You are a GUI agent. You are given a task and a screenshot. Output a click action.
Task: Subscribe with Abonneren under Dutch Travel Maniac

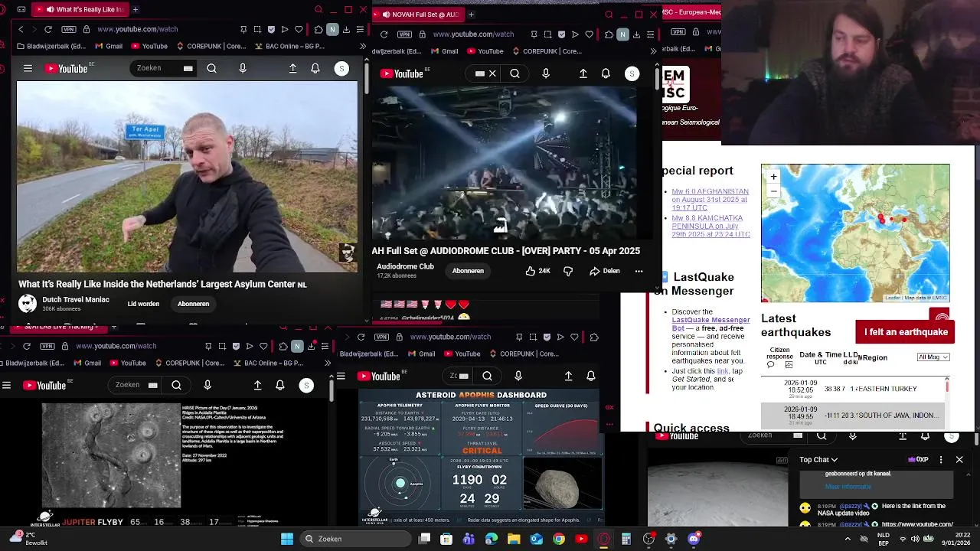coord(193,304)
